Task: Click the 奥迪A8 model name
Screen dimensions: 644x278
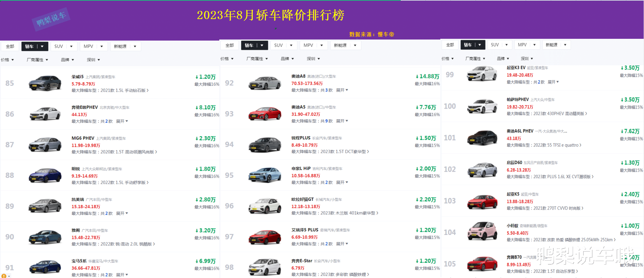Action: pos(298,76)
